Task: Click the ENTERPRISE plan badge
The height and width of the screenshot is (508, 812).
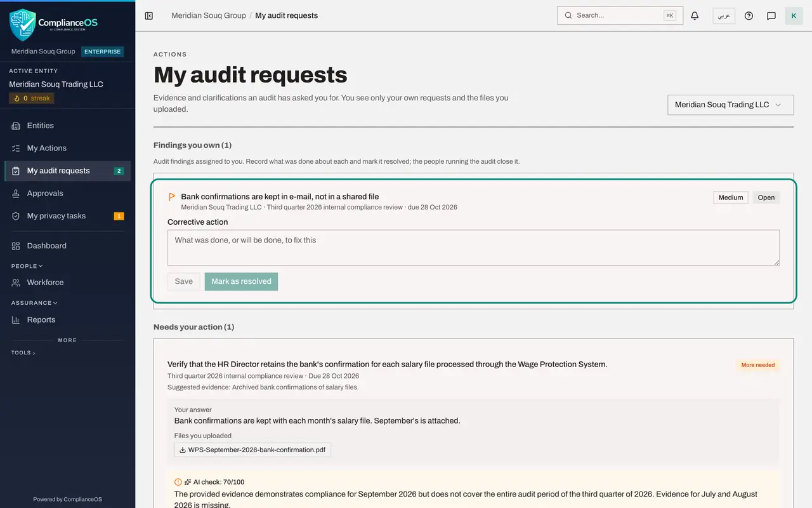Action: click(x=102, y=51)
